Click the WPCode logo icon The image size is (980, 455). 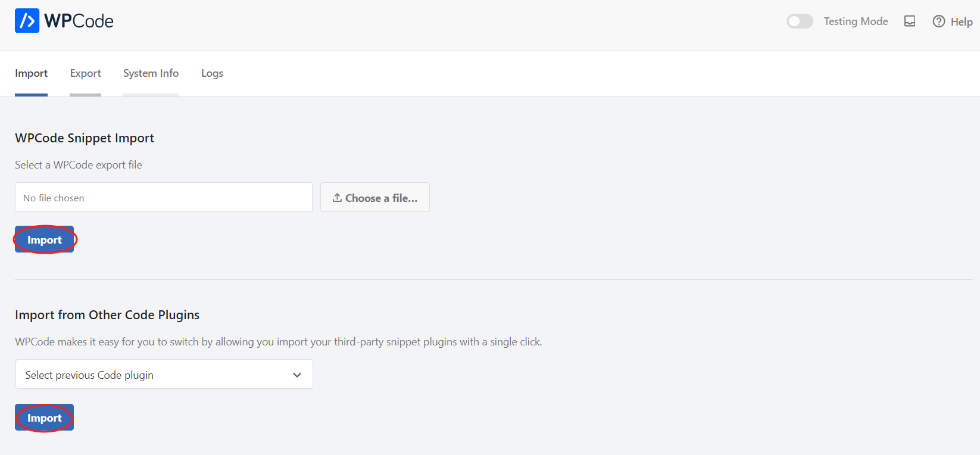point(27,21)
